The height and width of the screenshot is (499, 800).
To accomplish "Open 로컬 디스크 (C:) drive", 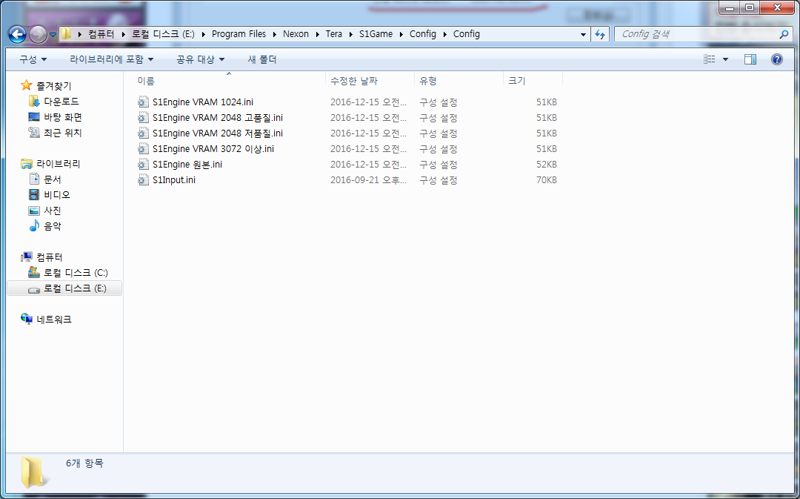I will click(76, 272).
